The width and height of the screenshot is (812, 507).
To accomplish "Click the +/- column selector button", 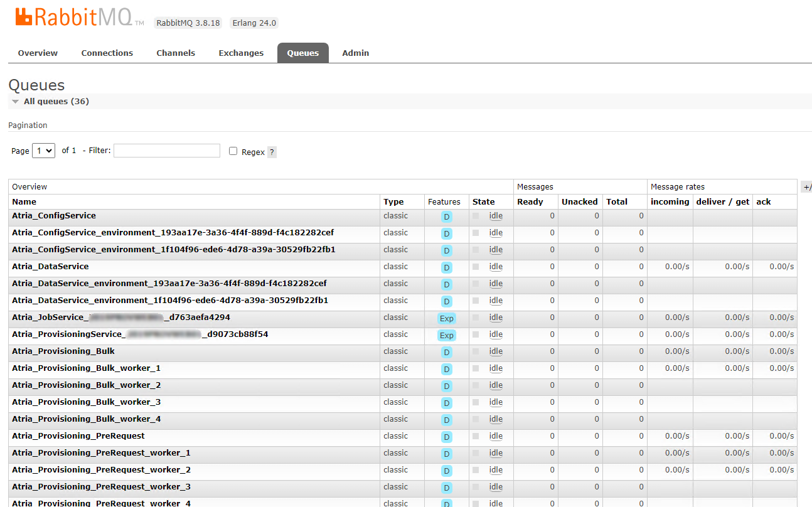I will point(806,187).
